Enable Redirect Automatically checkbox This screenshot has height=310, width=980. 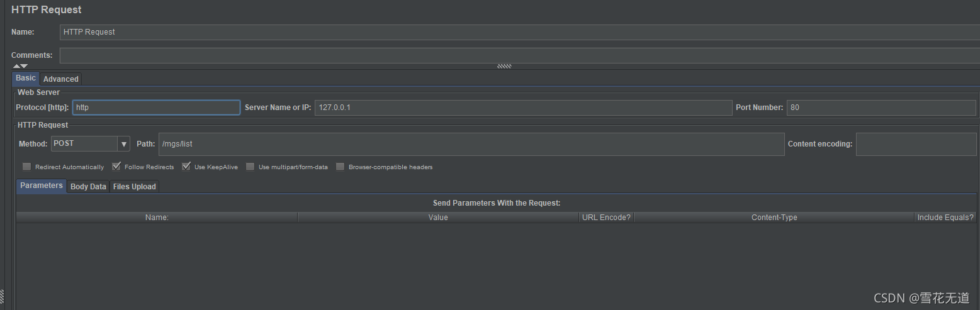(x=26, y=167)
